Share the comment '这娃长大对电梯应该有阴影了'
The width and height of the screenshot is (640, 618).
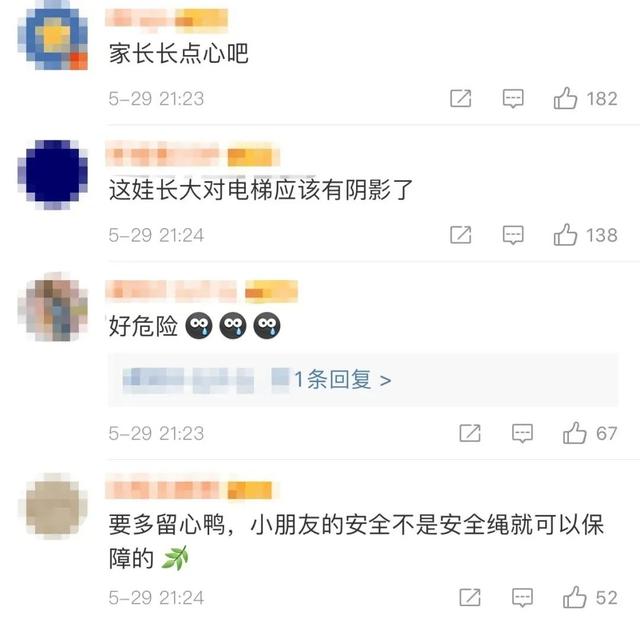point(461,235)
